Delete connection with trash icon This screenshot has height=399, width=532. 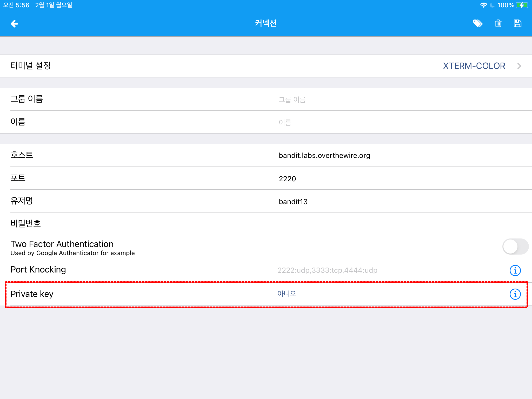point(498,24)
